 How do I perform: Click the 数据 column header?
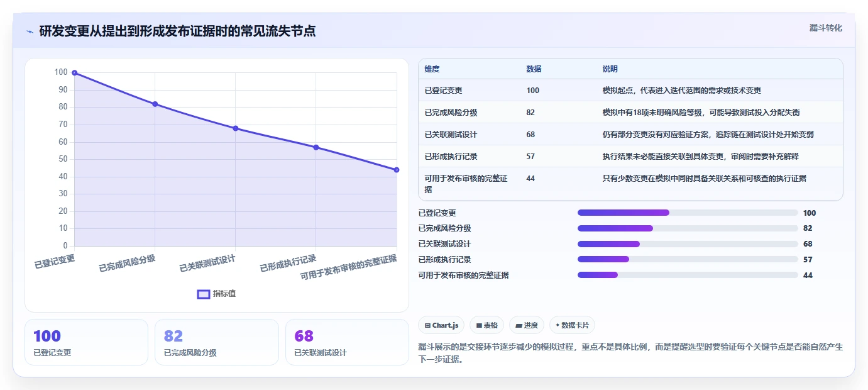click(534, 69)
